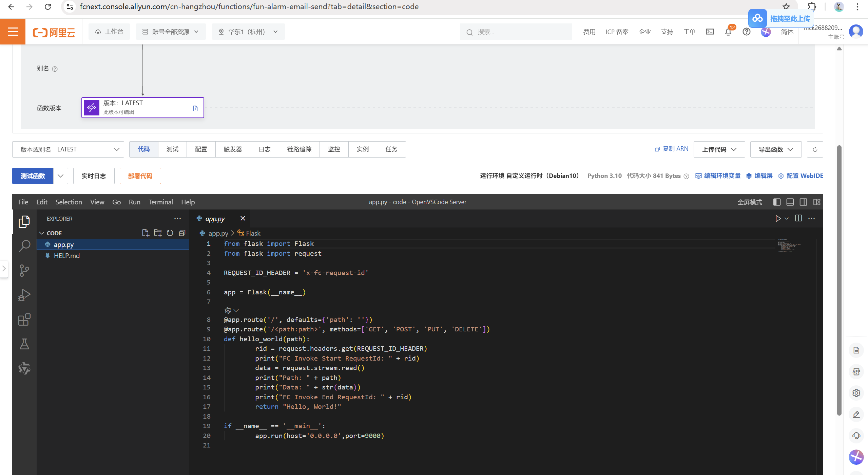
Task: Open the 导出函数 dropdown
Action: tap(776, 149)
